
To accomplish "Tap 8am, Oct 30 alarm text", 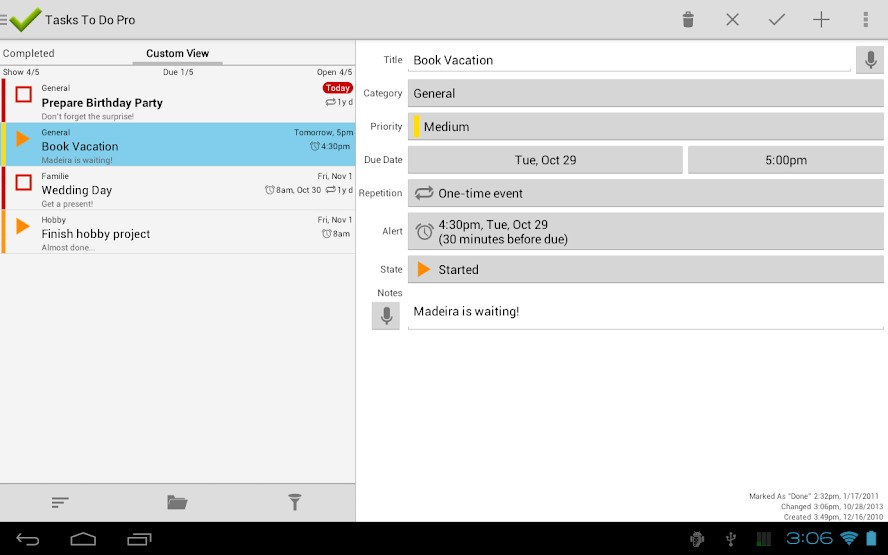I will click(293, 190).
